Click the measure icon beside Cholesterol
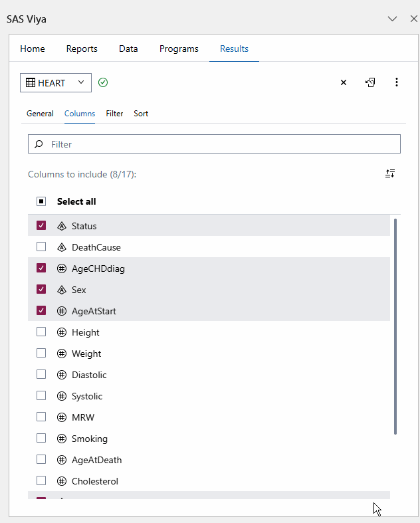The width and height of the screenshot is (420, 523). pyautogui.click(x=62, y=481)
